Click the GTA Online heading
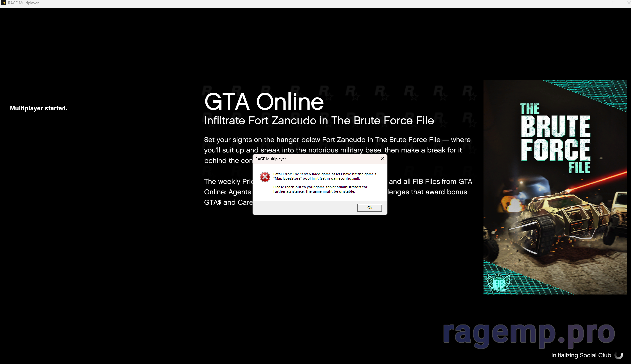The width and height of the screenshot is (631, 364). (264, 102)
